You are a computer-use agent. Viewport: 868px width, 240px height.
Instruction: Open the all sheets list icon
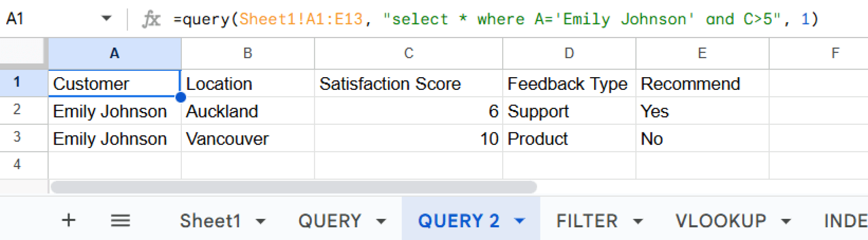pyautogui.click(x=120, y=220)
